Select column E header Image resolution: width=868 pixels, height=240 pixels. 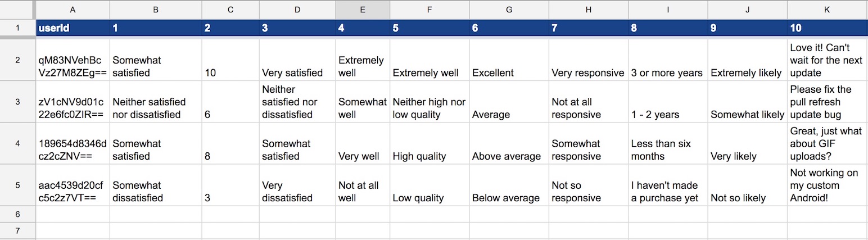[363, 10]
